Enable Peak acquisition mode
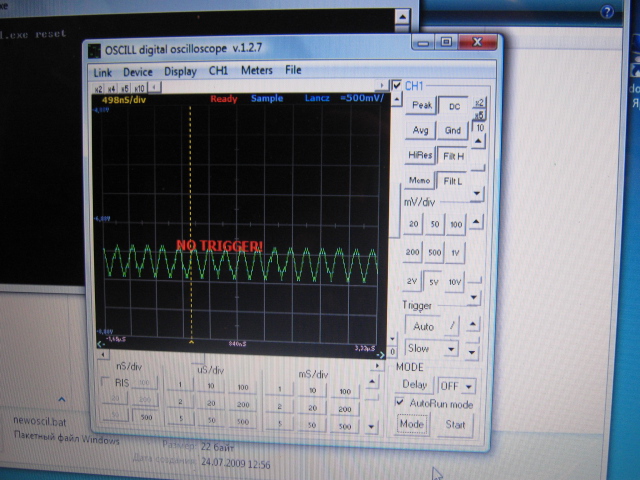The height and width of the screenshot is (480, 640). point(421,105)
